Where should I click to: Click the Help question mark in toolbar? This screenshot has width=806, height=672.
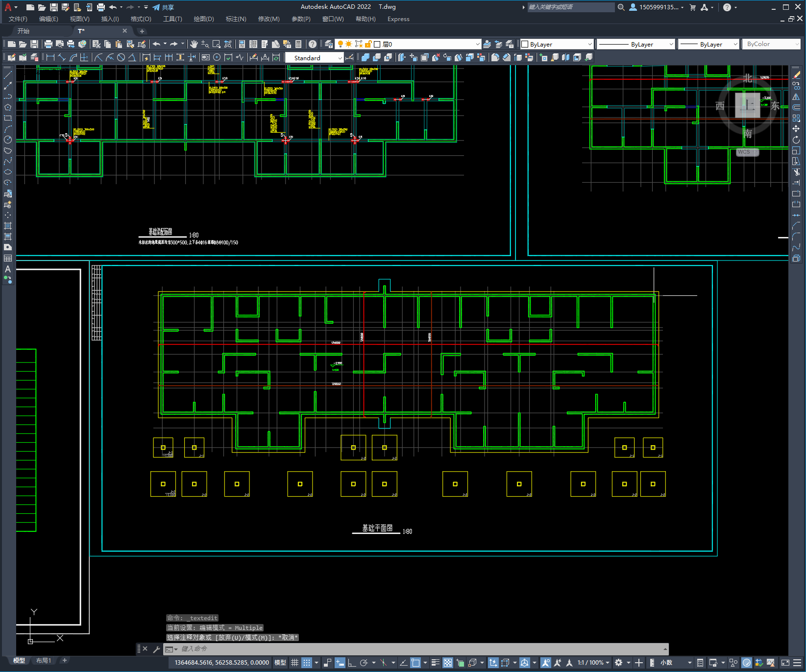[313, 44]
